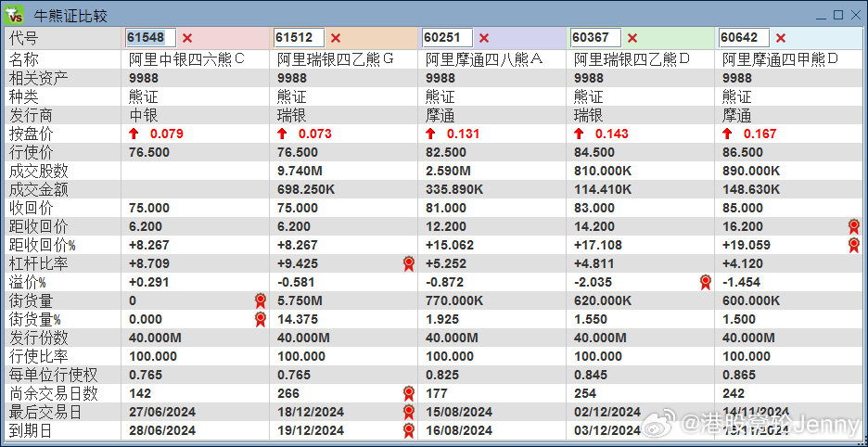Maximize the 牛熊证比较 window
The height and width of the screenshot is (447, 868).
pos(838,15)
